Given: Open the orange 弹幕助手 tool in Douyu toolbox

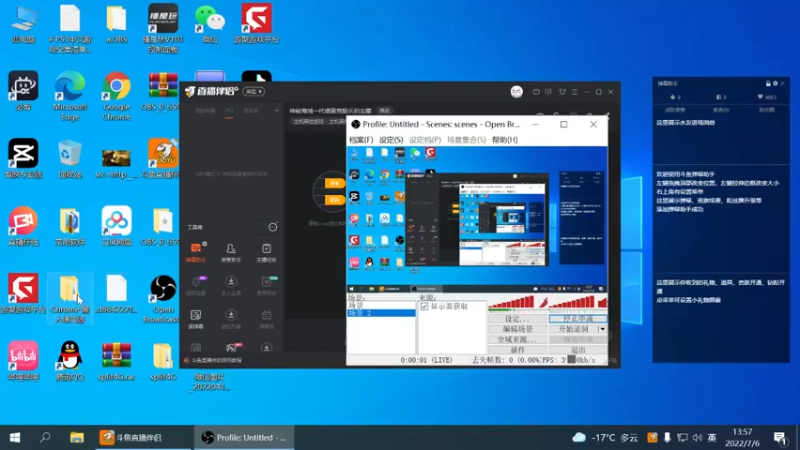Looking at the screenshot, I should pos(196,252).
